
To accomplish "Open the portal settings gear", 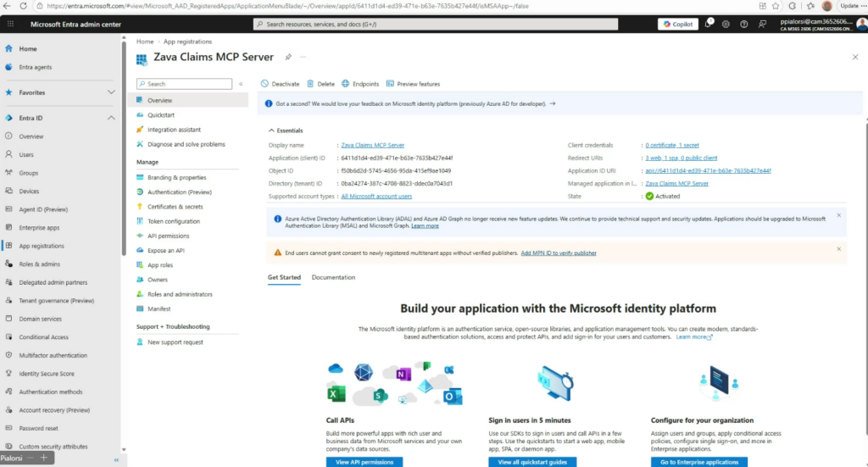I will 725,24.
